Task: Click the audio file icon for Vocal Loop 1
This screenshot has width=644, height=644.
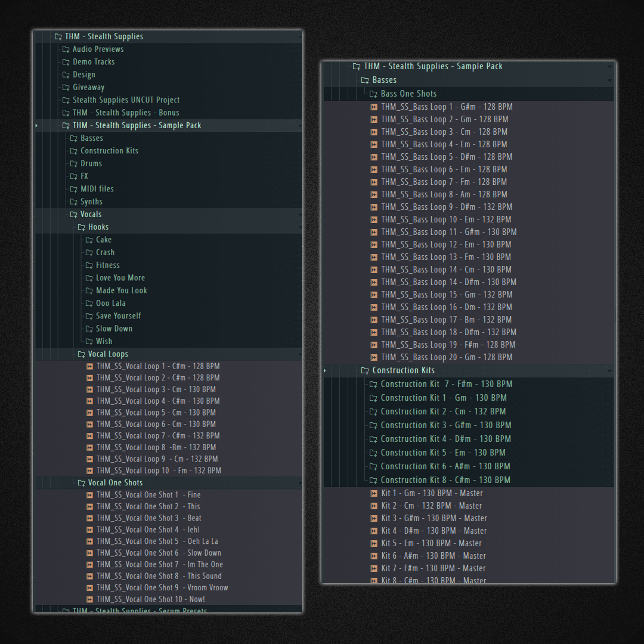Action: click(89, 367)
